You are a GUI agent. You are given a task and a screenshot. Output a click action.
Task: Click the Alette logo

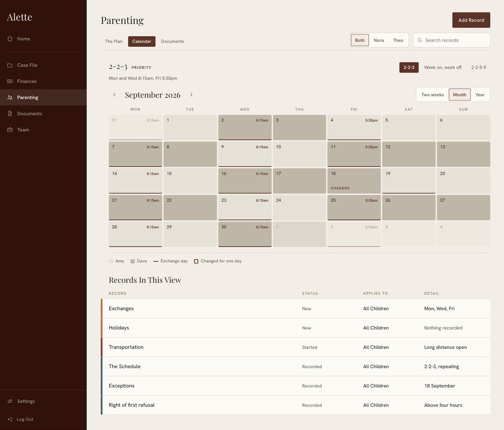pyautogui.click(x=19, y=17)
